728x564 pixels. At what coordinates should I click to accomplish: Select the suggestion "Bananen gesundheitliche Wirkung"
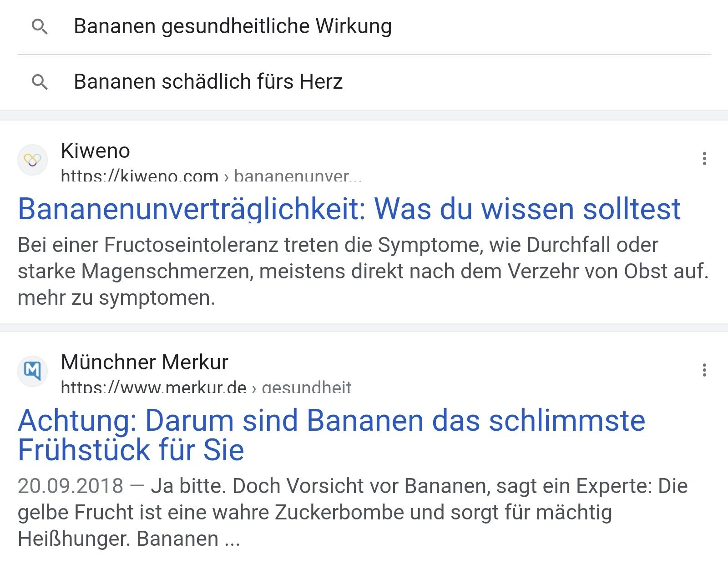tap(233, 26)
